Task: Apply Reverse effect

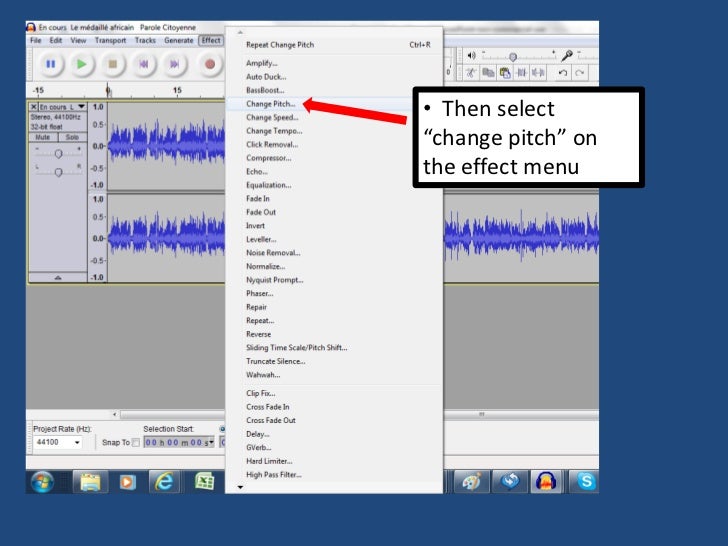Action: [334, 334]
